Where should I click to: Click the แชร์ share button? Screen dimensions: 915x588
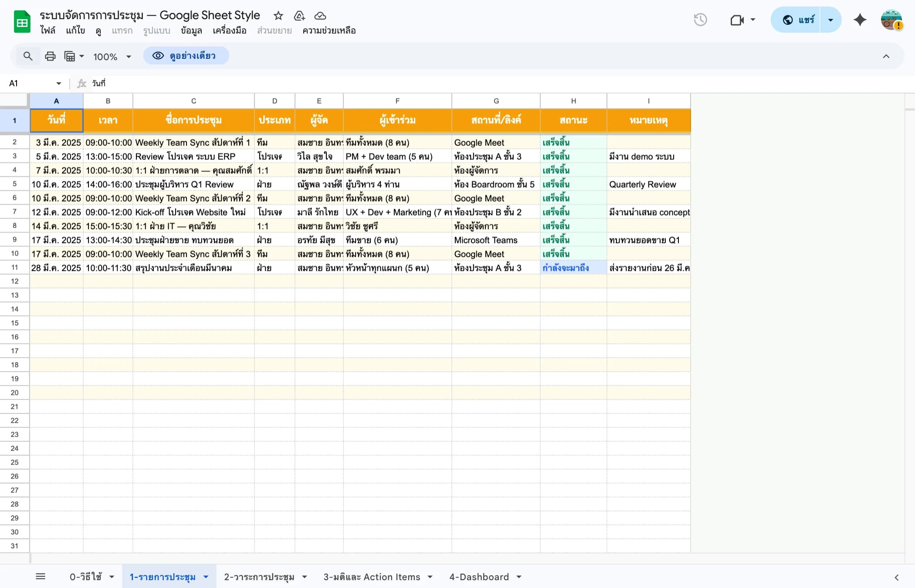(803, 20)
